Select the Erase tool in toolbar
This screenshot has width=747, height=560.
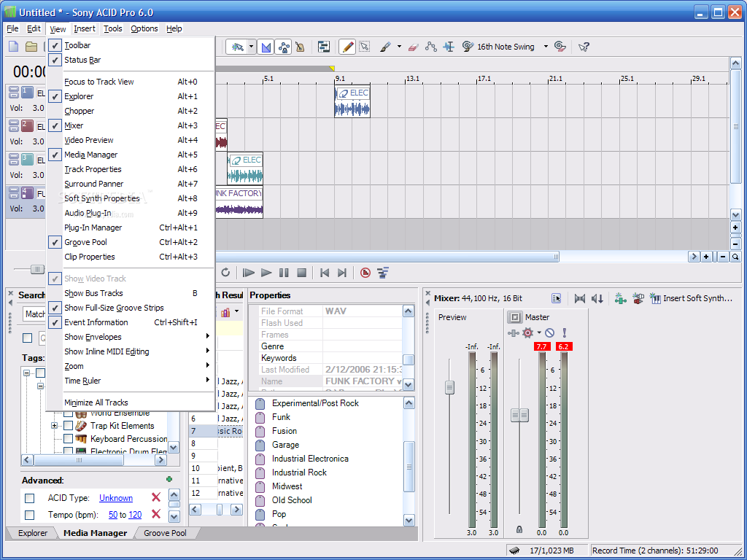point(413,47)
